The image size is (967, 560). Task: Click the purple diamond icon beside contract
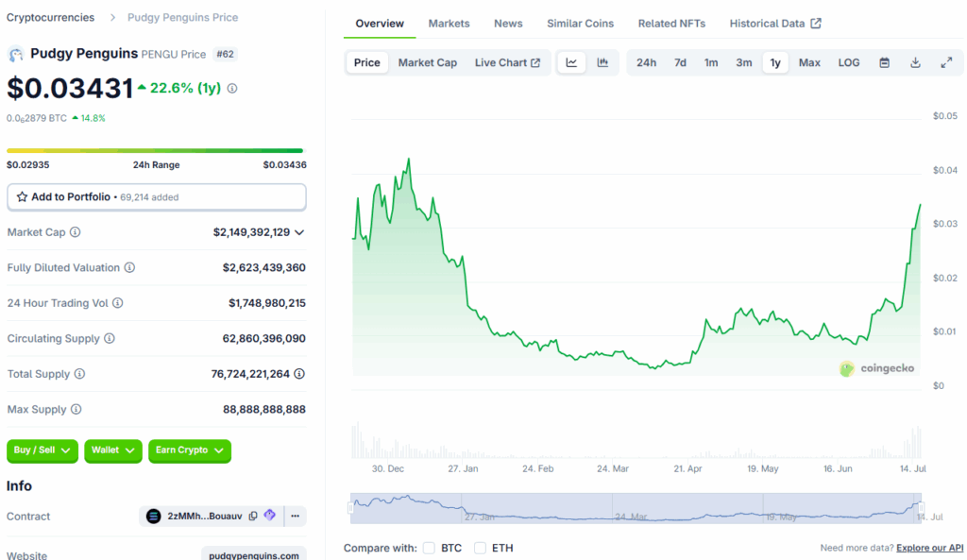269,516
